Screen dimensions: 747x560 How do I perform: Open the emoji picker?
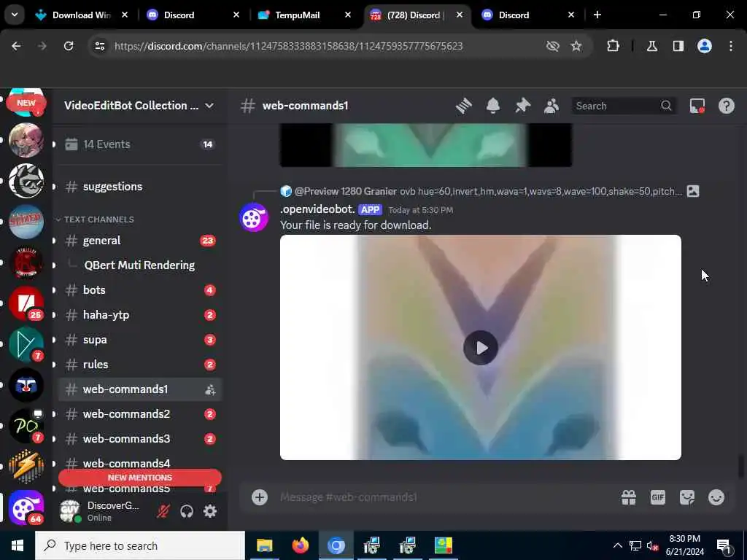click(x=716, y=497)
